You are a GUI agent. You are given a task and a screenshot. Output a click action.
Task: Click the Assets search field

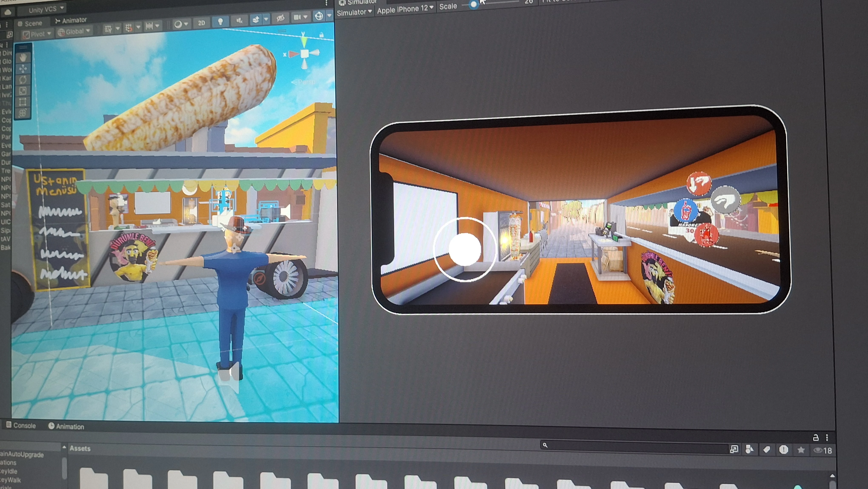point(634,446)
